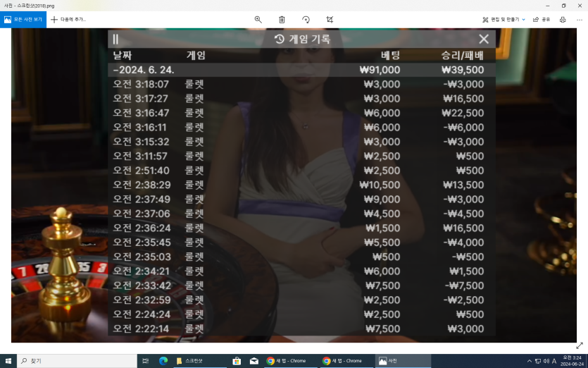Select the 오전 3:16:11 record row
Image resolution: width=588 pixels, height=368 pixels.
coord(301,128)
